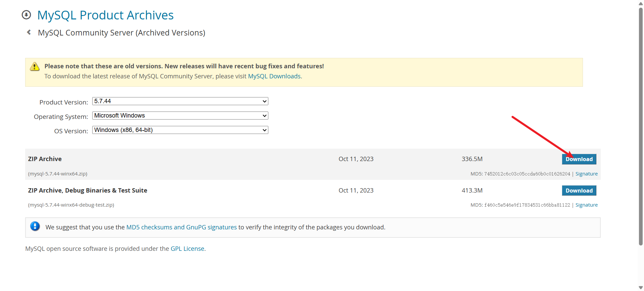Open Signature link for mysql-5.7.44-winx64.zip
The width and height of the screenshot is (644, 291).
coord(586,174)
